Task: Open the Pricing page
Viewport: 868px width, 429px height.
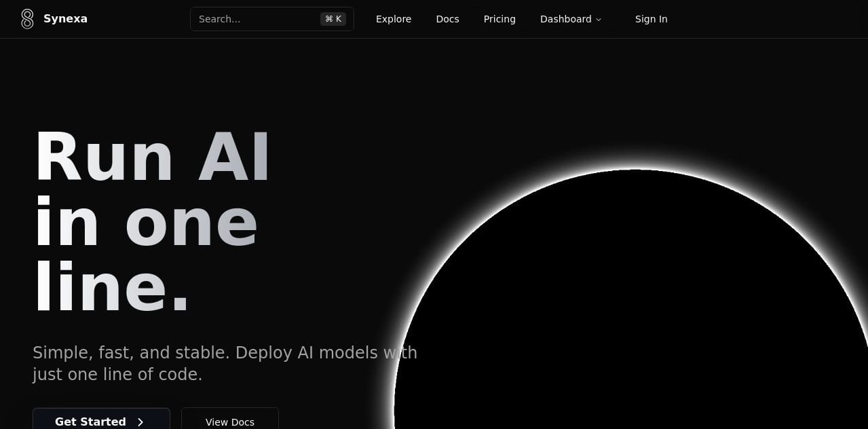Action: 499,19
